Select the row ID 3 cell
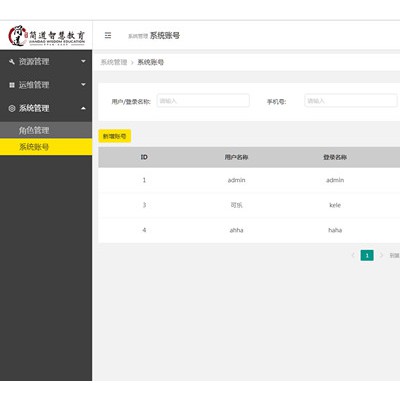 [x=144, y=205]
